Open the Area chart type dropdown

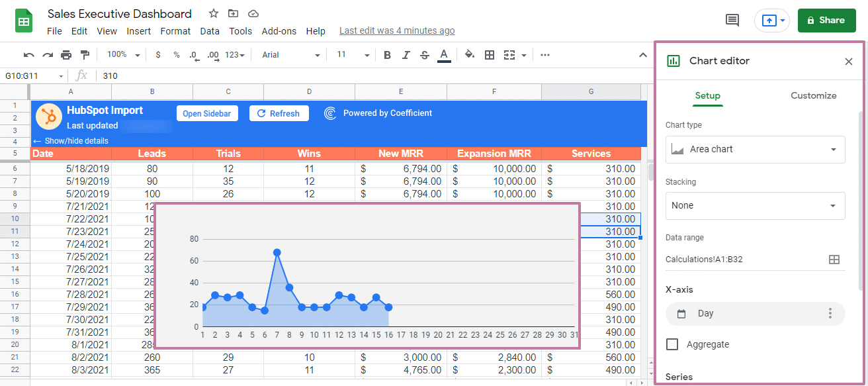[755, 150]
